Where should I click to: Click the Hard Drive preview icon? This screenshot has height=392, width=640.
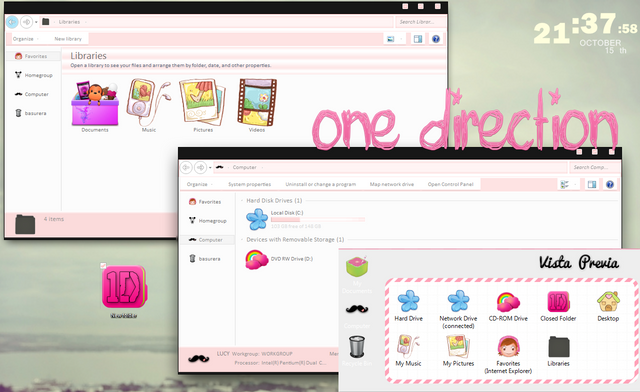(x=409, y=301)
